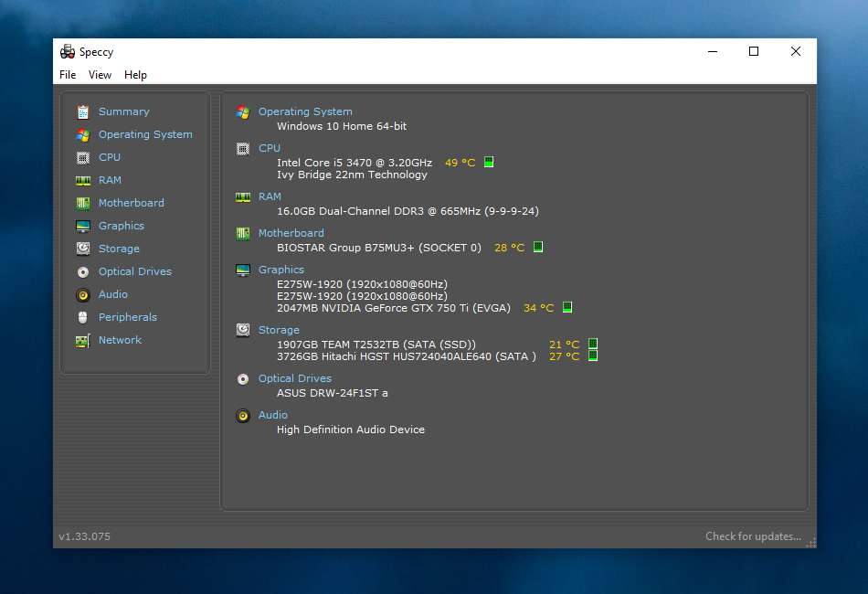Click the Graphics monitor icon in summary panel
The height and width of the screenshot is (594, 868).
point(243,270)
